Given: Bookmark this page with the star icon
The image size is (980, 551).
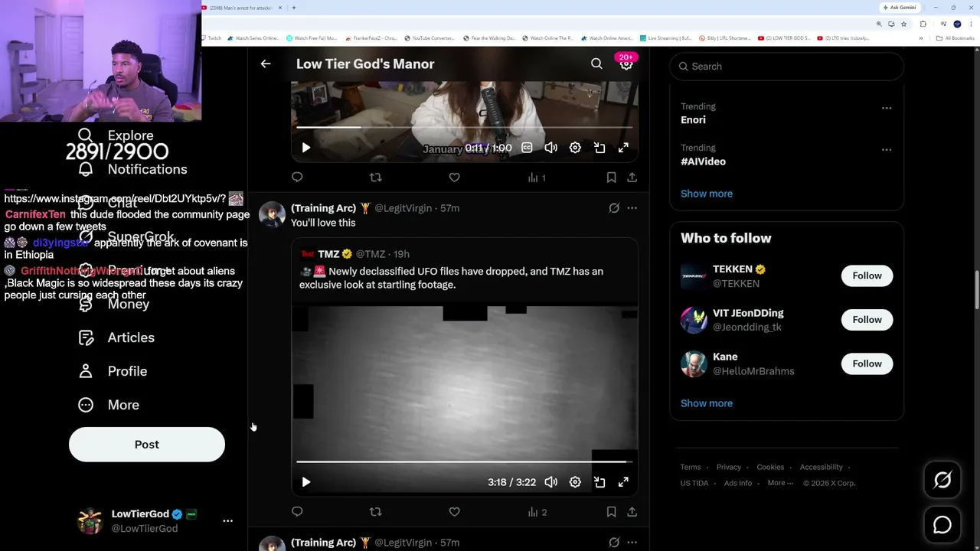Looking at the screenshot, I should pos(903,24).
